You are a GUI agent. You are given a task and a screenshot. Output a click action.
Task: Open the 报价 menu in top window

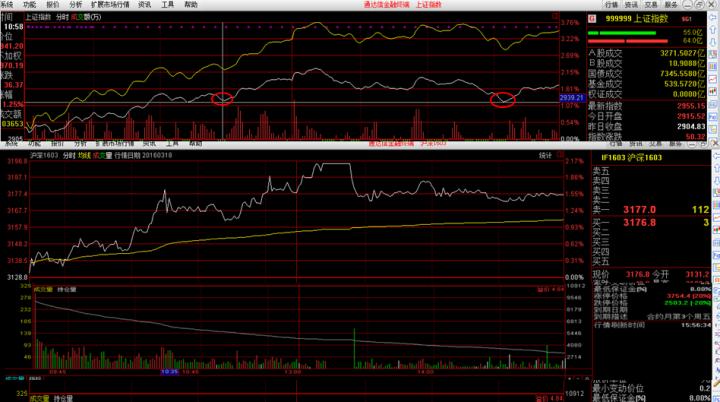[53, 5]
